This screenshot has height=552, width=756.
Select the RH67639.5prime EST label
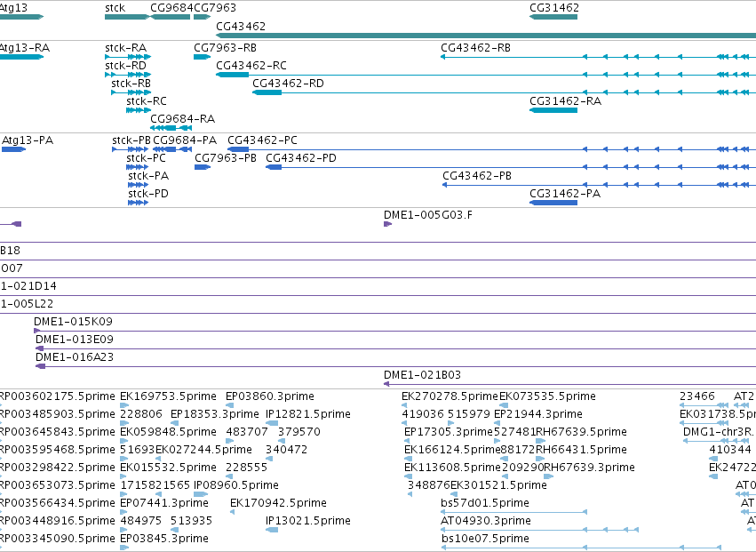point(582,432)
